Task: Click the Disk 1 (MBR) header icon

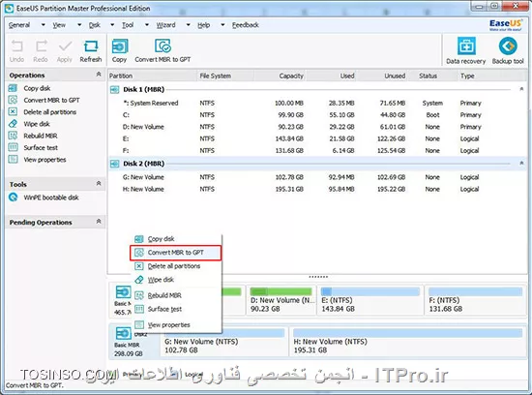Action: coord(115,90)
